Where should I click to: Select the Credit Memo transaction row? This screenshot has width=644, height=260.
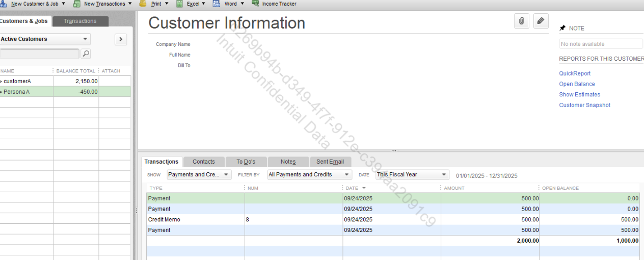393,220
